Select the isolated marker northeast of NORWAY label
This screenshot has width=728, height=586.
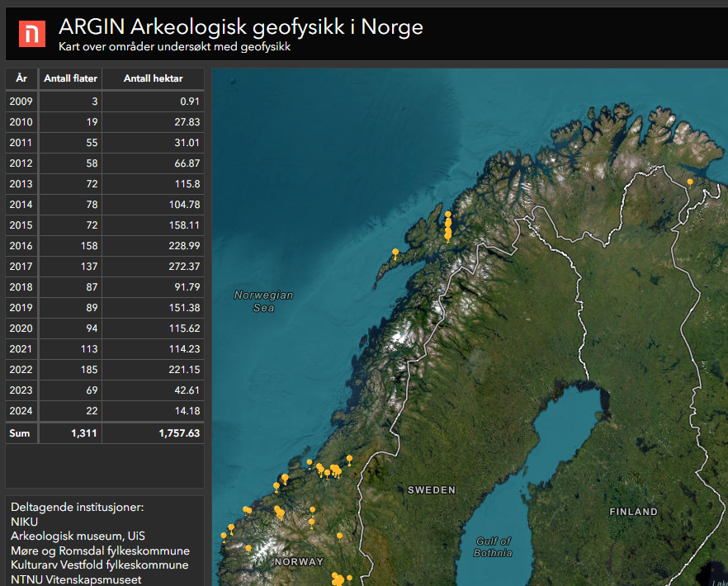click(340, 536)
